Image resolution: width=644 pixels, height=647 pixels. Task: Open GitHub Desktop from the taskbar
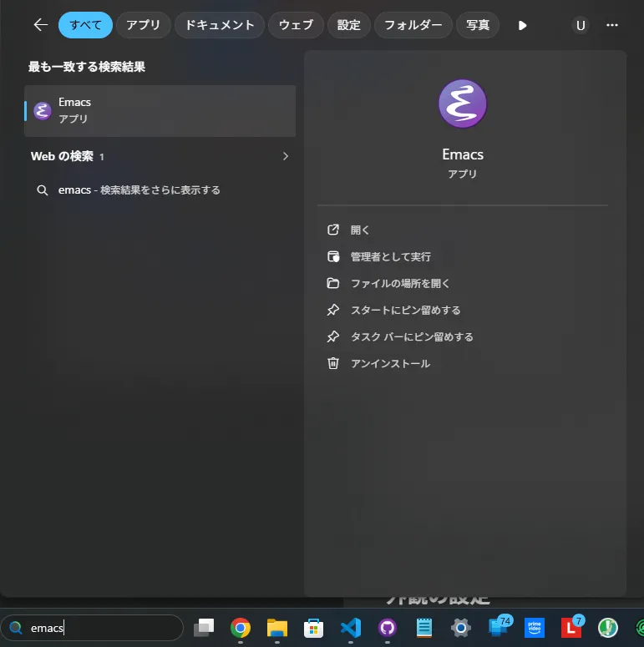coord(388,628)
